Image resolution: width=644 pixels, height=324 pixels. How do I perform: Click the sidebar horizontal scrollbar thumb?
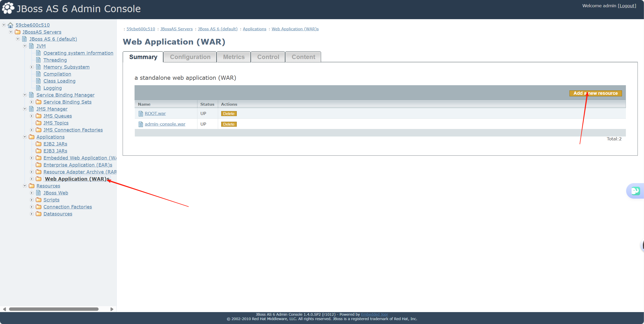click(54, 309)
